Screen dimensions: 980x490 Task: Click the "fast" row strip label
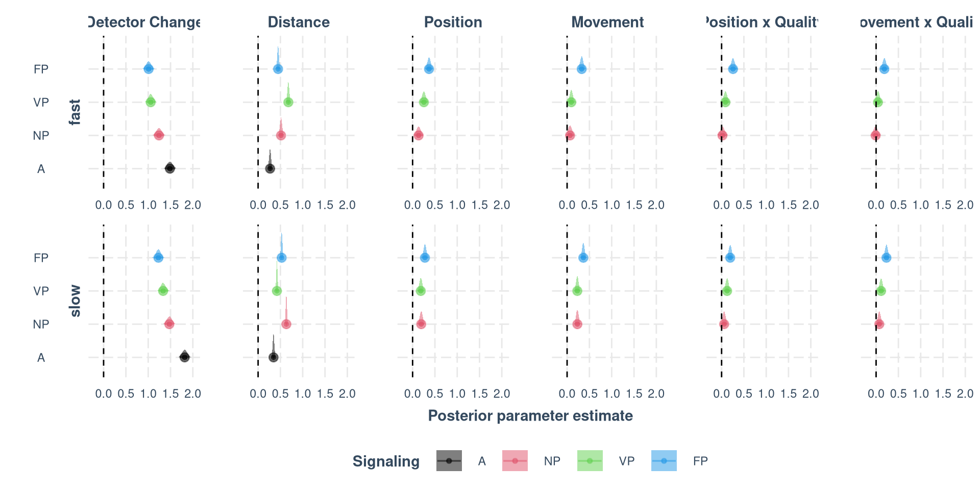(75, 112)
